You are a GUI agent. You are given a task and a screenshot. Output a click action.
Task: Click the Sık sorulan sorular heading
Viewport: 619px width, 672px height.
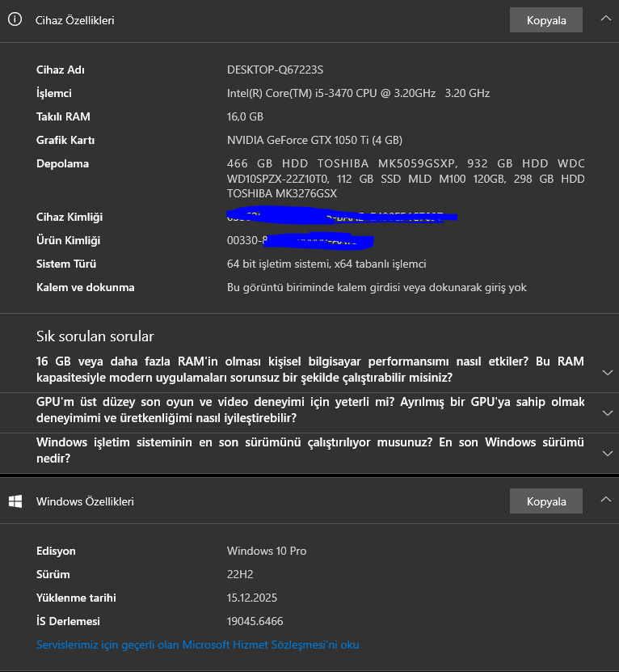(x=95, y=336)
